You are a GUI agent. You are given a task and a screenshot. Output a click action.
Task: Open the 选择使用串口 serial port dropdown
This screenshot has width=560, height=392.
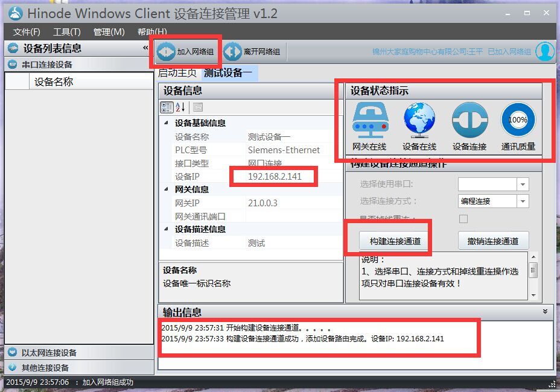point(523,185)
